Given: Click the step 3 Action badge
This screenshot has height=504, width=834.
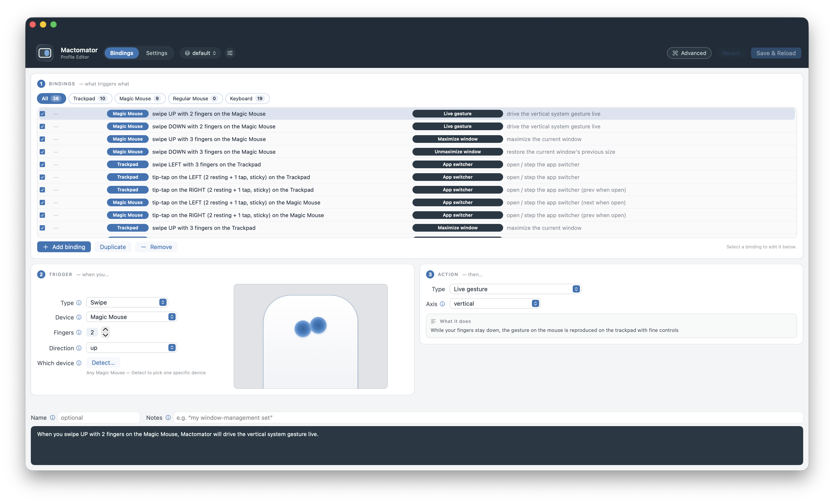Looking at the screenshot, I should (x=430, y=274).
